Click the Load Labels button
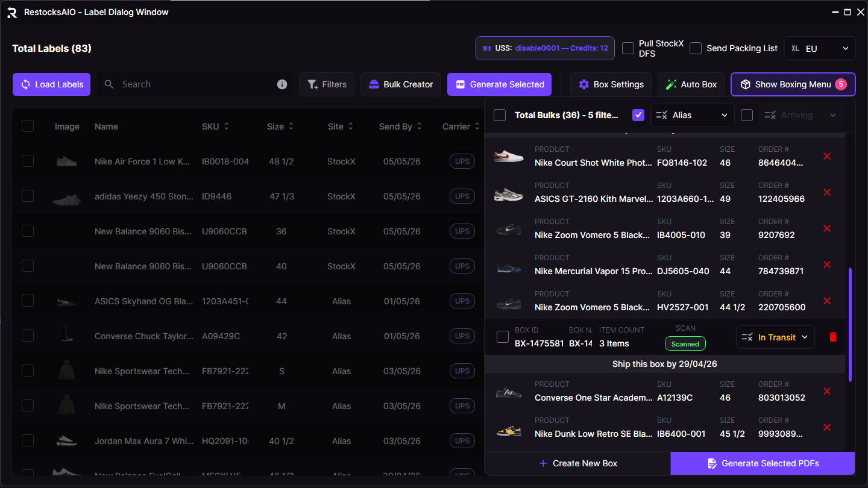 (51, 84)
